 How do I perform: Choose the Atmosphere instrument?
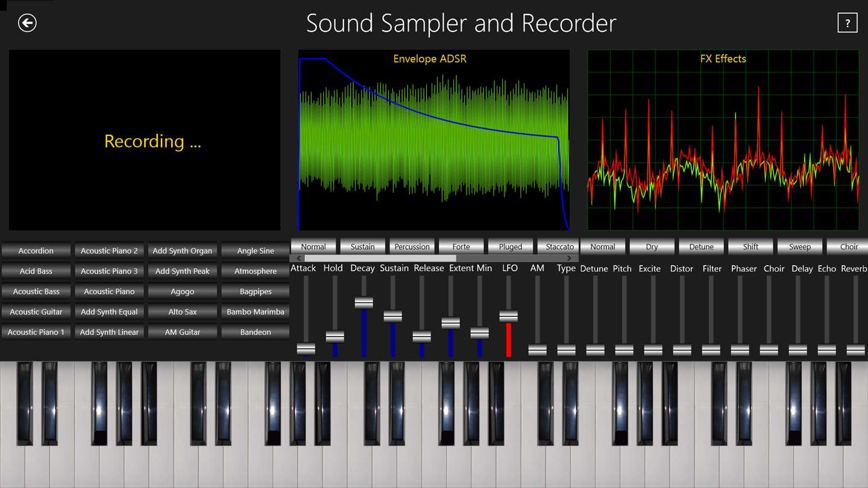[x=256, y=271]
